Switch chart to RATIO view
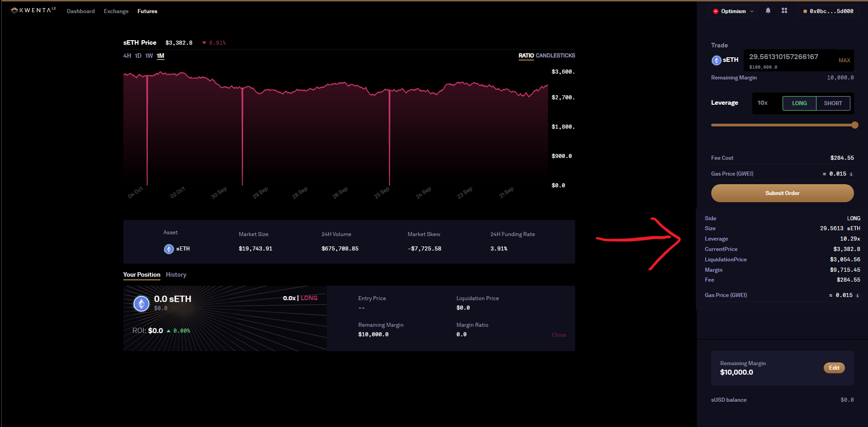The image size is (868, 427). coord(526,56)
